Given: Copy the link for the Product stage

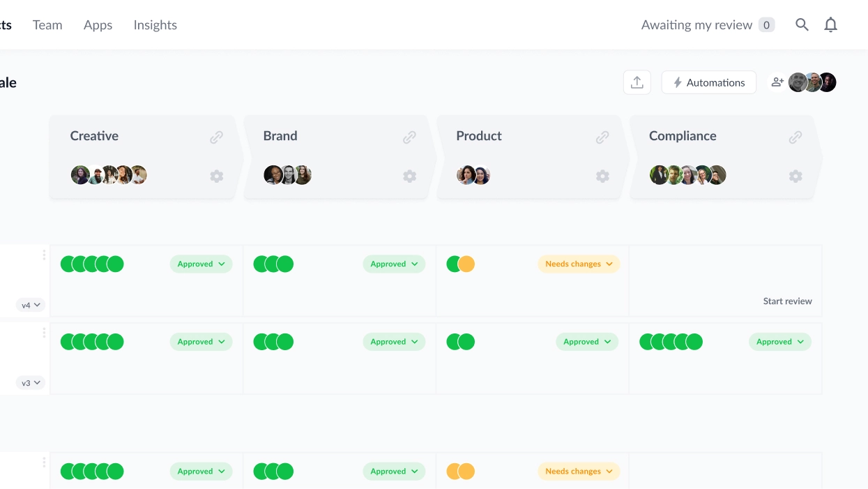Looking at the screenshot, I should (602, 137).
